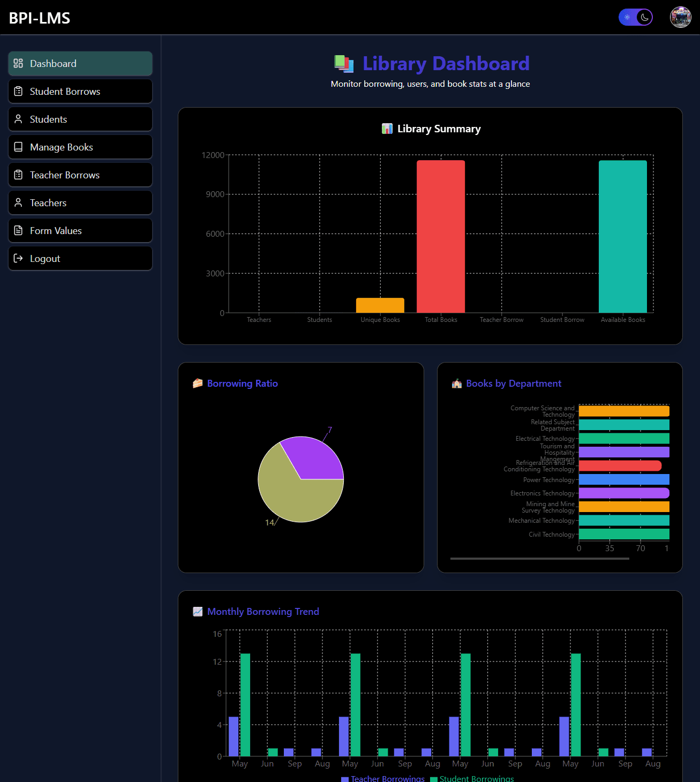Image resolution: width=700 pixels, height=782 pixels.
Task: Click the book icon beside Manage Books
Action: (18, 147)
